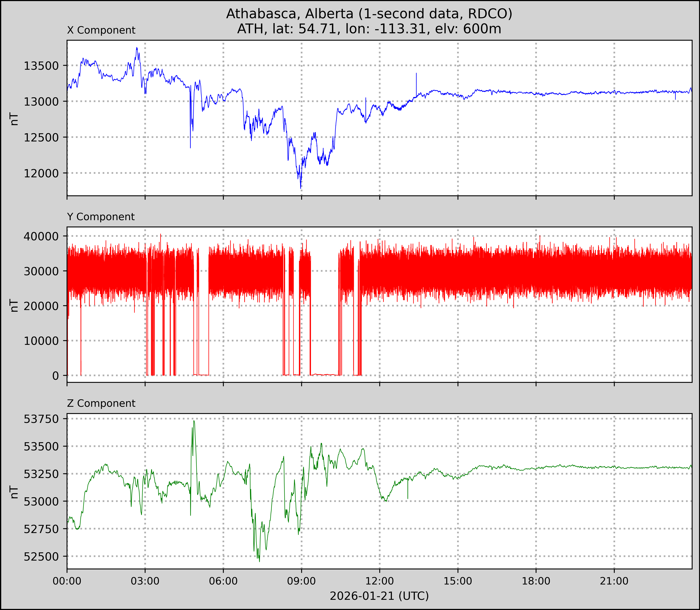Click the Y Component panel label
700x610 pixels.
101,217
